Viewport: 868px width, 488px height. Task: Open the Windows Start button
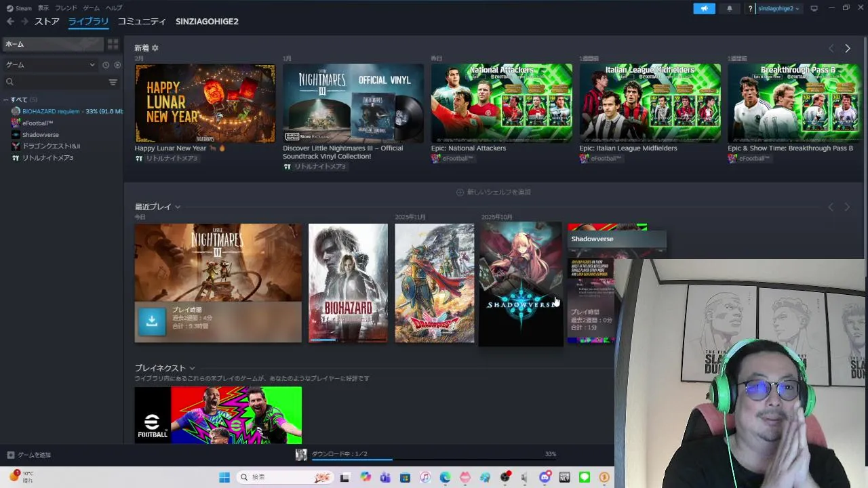tap(224, 478)
